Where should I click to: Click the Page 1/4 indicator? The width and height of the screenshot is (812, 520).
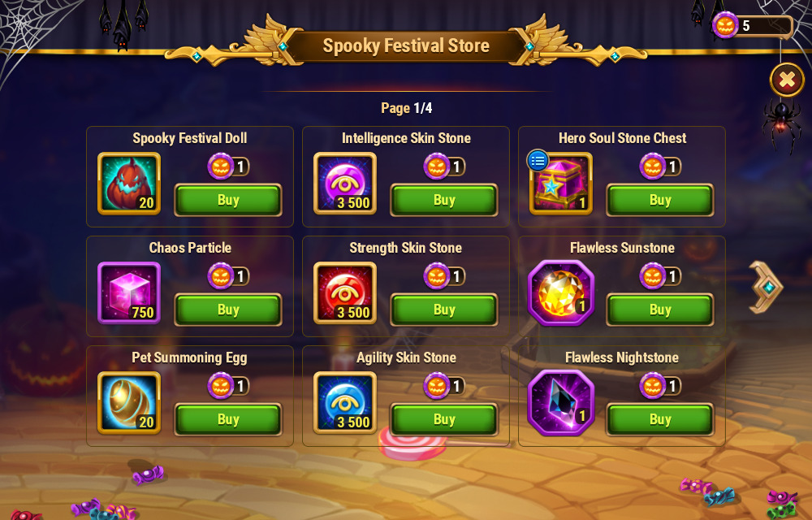pyautogui.click(x=407, y=108)
